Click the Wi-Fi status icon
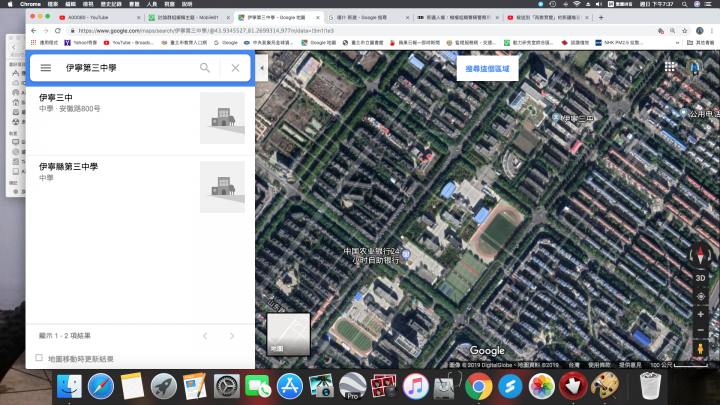 point(577,4)
